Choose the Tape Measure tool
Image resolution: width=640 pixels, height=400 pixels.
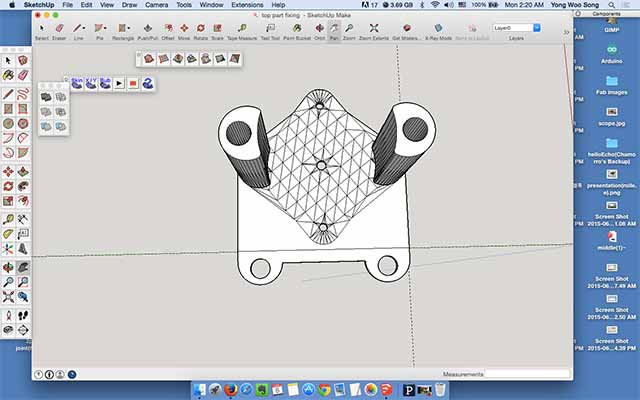coord(242,31)
